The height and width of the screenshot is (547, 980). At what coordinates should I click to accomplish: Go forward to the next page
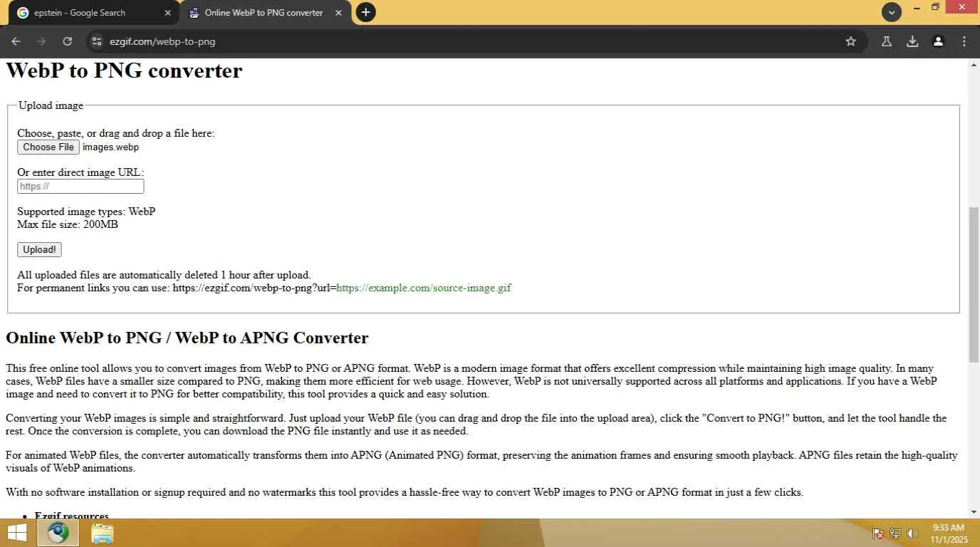(x=41, y=41)
